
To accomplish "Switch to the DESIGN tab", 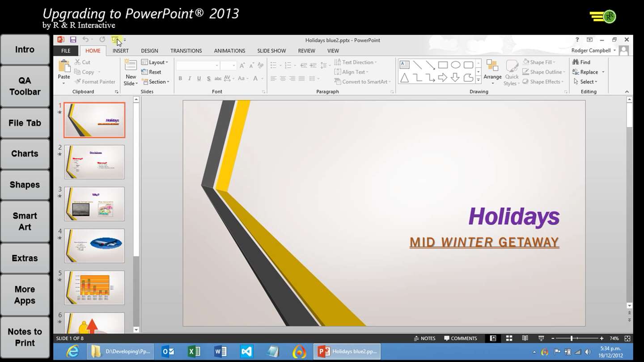I will pos(149,51).
